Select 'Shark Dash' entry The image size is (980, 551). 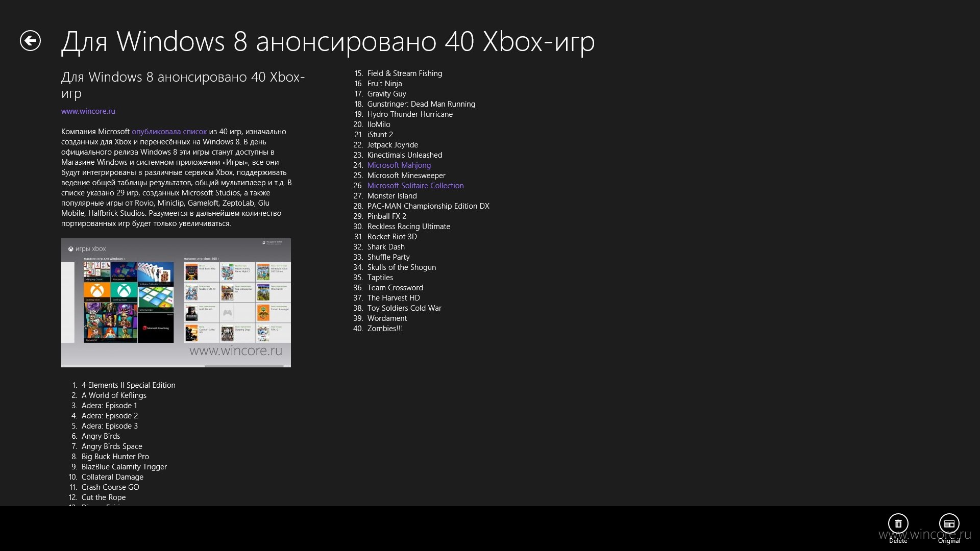[x=386, y=247]
